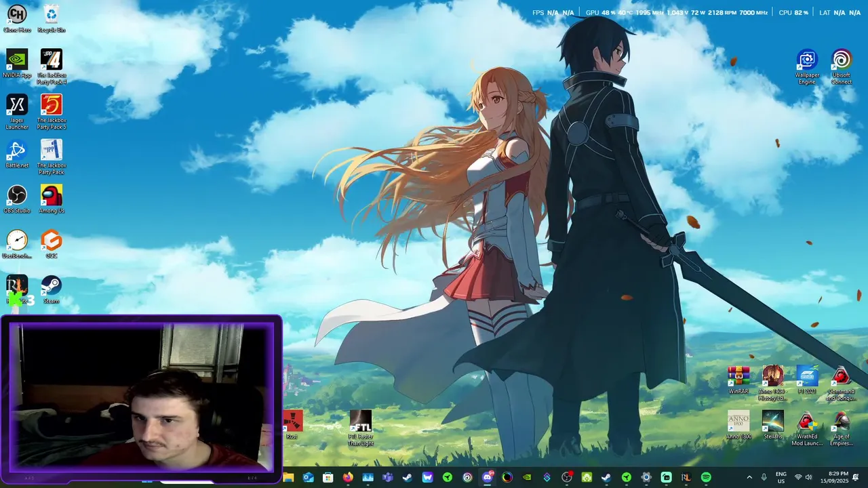
Task: Expand the hidden system tray icons chevron
Action: (x=749, y=477)
